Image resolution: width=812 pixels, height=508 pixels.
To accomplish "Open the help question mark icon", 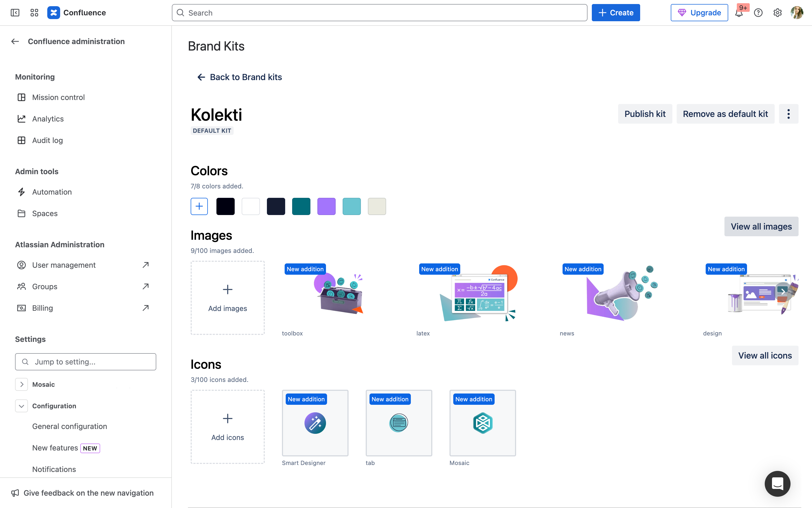I will (758, 13).
